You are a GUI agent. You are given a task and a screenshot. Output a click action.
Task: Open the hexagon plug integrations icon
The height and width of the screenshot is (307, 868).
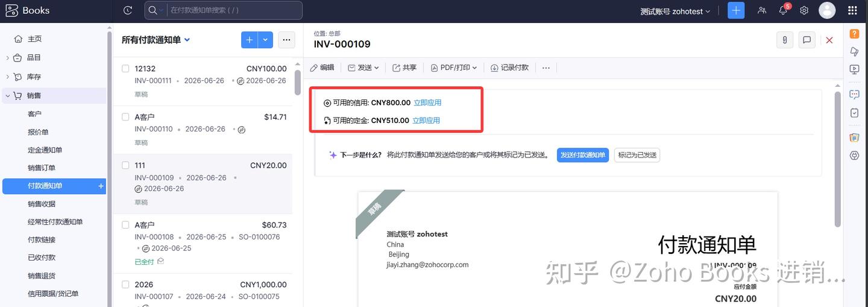coord(854,156)
